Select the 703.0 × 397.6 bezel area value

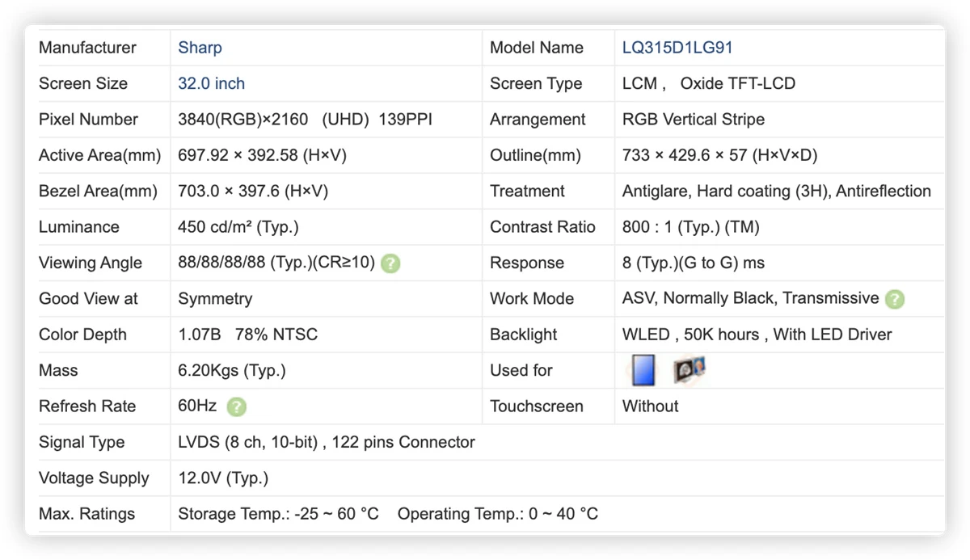coord(253,191)
